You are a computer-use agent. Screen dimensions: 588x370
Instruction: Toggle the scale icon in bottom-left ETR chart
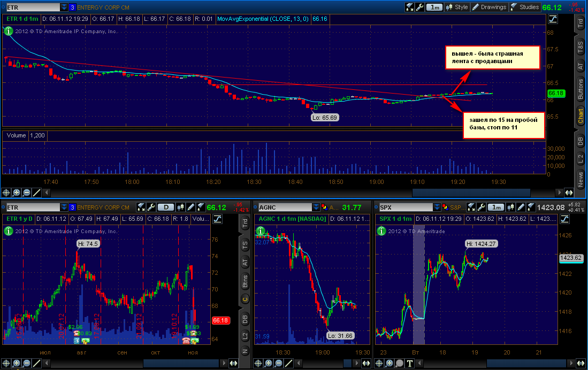pyautogui.click(x=218, y=219)
